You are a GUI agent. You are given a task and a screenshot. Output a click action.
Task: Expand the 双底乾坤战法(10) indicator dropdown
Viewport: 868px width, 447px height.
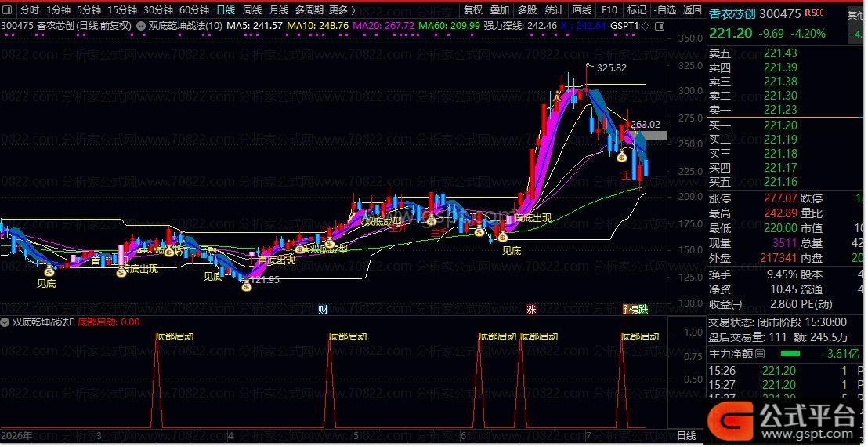pos(141,25)
